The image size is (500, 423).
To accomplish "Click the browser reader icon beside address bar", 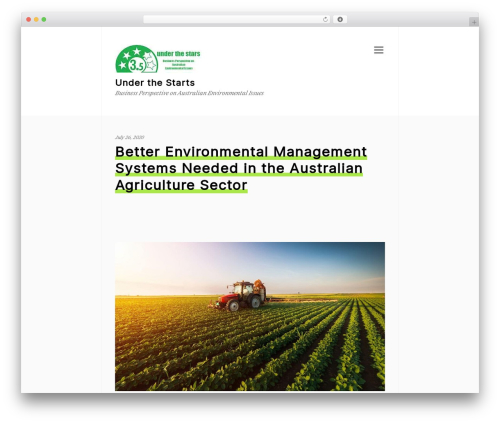I will tap(340, 20).
